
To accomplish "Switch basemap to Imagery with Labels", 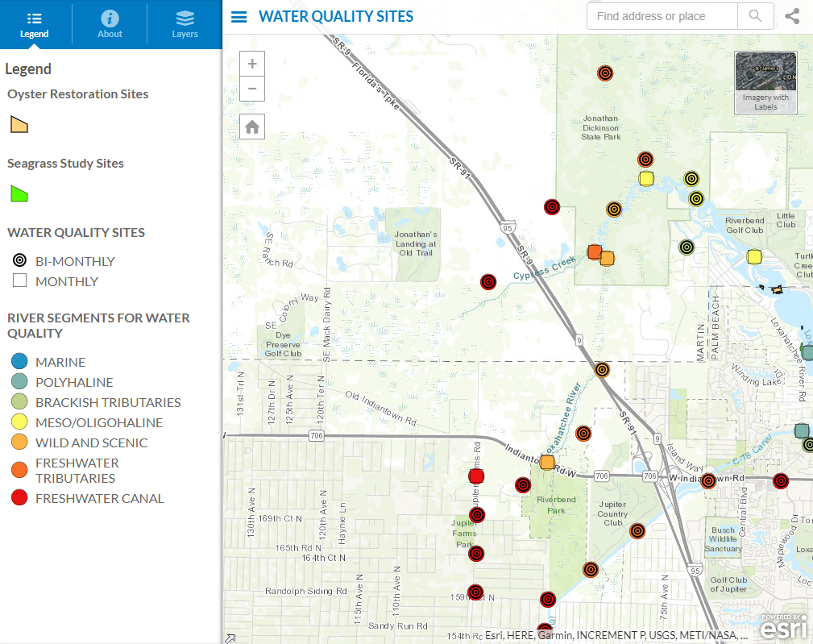I will 765,81.
